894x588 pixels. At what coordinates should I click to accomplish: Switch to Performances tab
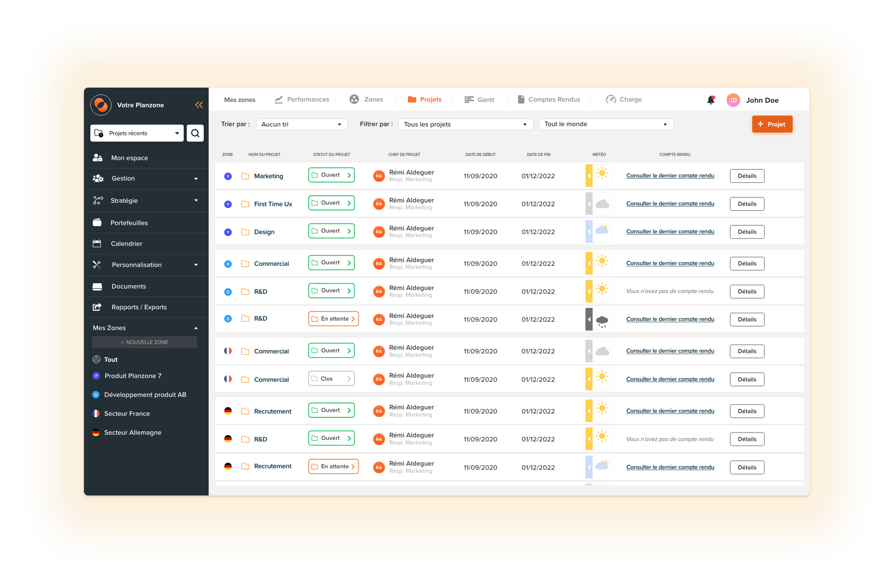[x=302, y=99]
